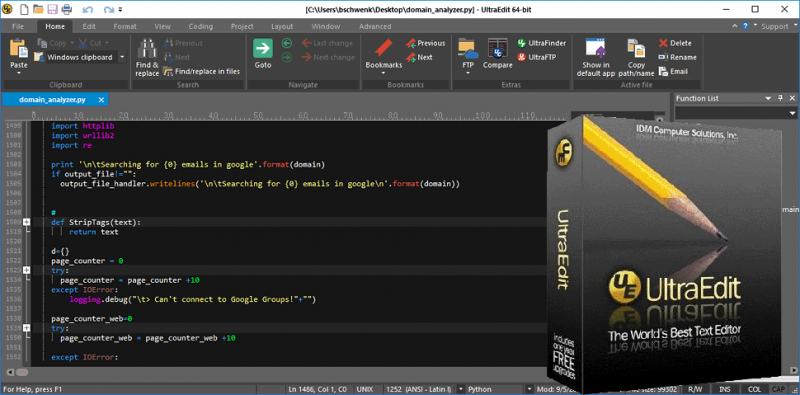Click the green Goto arrow icon

tap(263, 48)
